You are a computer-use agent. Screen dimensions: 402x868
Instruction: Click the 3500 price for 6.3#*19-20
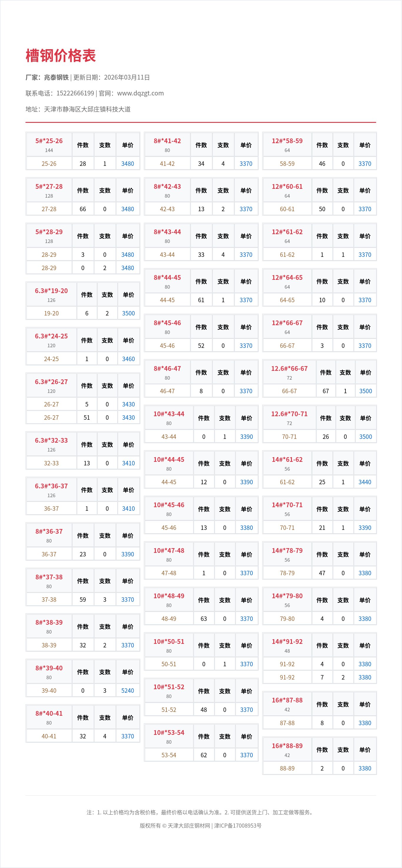(x=128, y=313)
